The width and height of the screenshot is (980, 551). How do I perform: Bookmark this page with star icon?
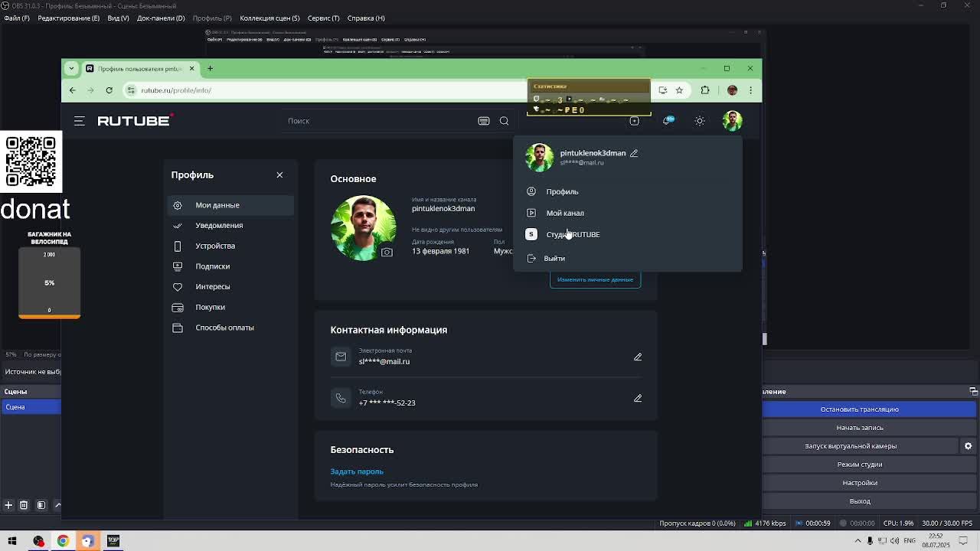click(x=679, y=90)
